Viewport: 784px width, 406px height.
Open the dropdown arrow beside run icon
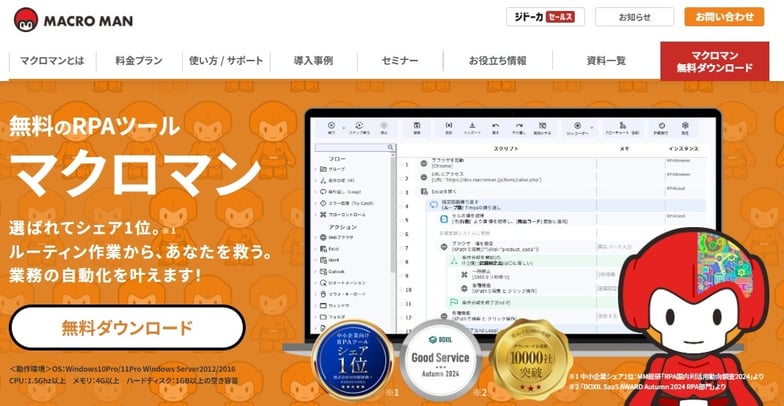[x=344, y=128]
